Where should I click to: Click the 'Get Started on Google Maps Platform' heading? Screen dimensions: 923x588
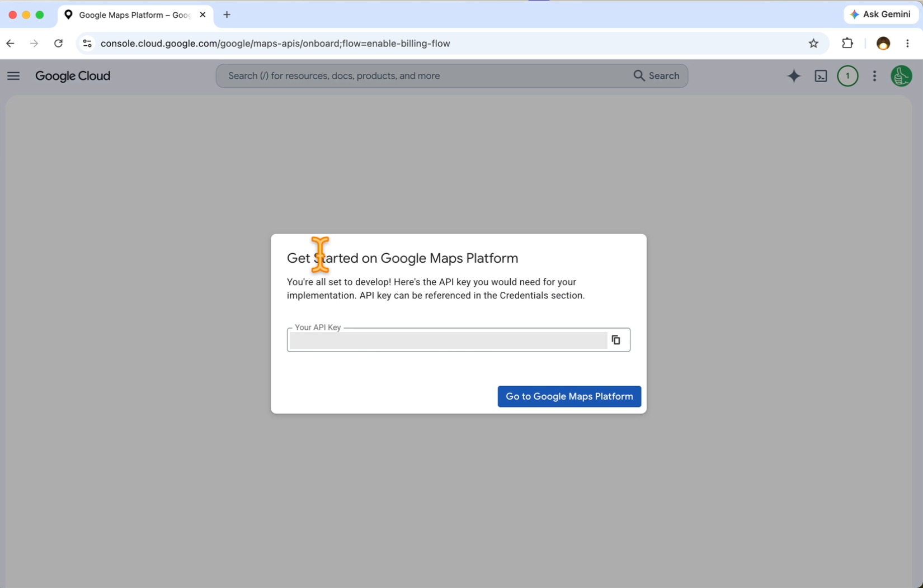402,258
